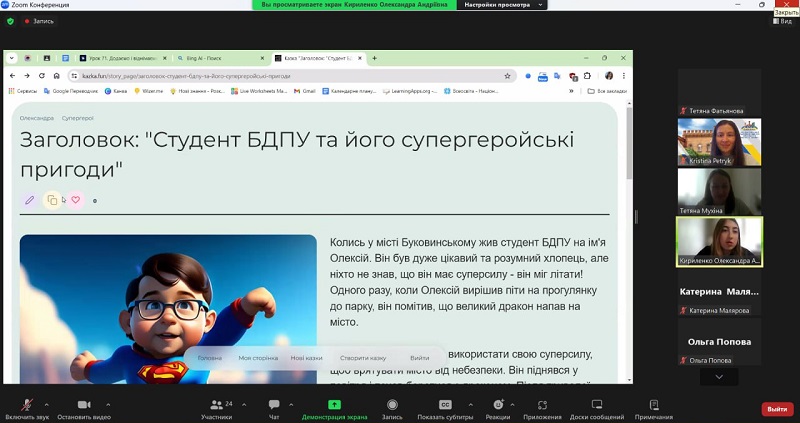Click the Олександра breadcrumb link
The width and height of the screenshot is (800, 423).
point(37,118)
